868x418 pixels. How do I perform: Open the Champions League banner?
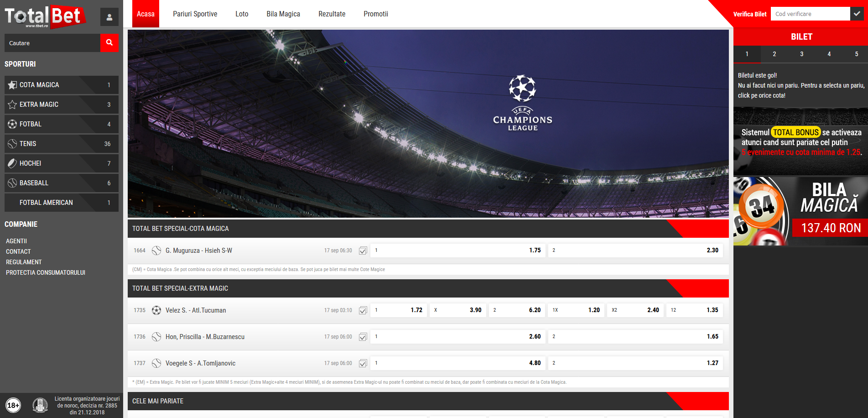pyautogui.click(x=428, y=124)
